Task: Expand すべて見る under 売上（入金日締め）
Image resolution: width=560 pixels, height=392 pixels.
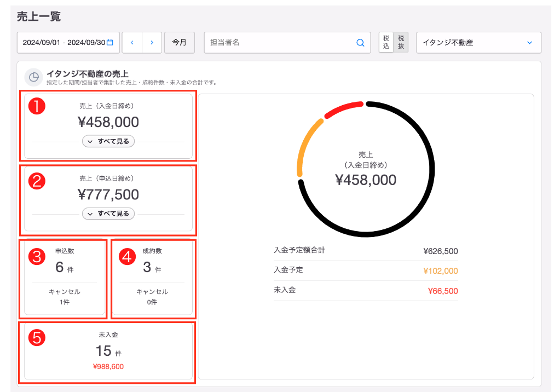Action: (x=108, y=141)
